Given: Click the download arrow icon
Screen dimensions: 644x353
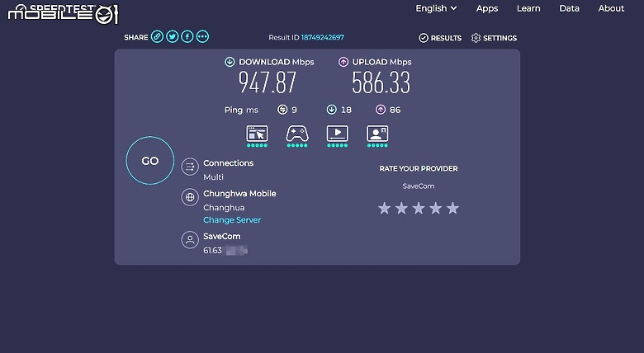Looking at the screenshot, I should (230, 62).
